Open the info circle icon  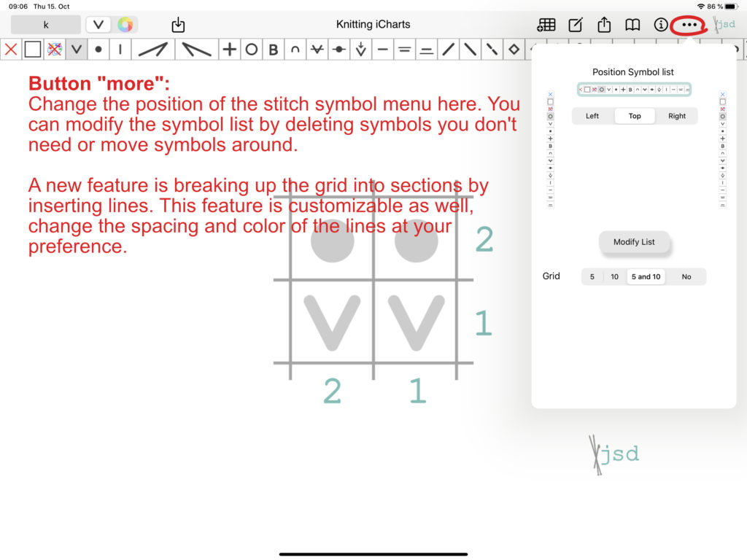(661, 25)
